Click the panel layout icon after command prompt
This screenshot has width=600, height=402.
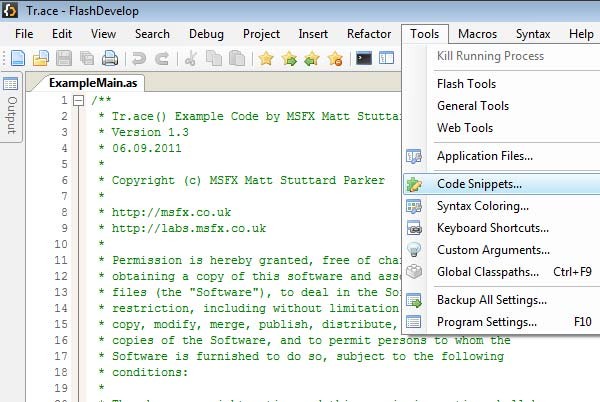[x=386, y=58]
